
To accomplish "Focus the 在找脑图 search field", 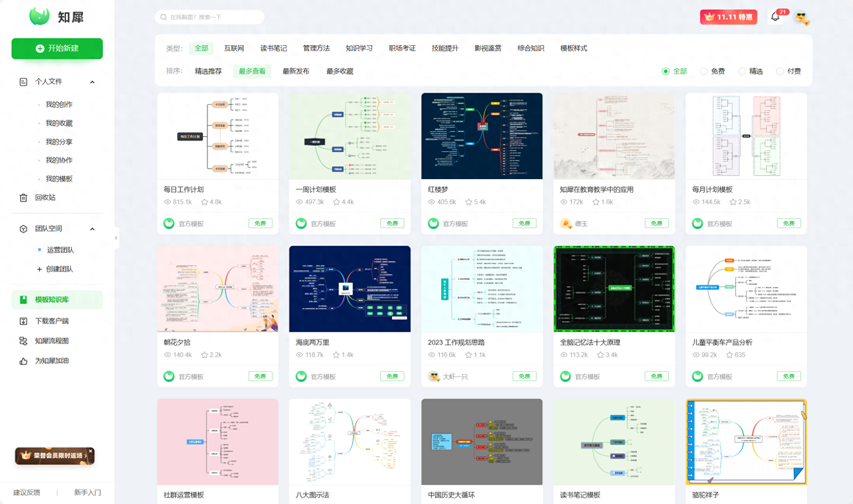I will click(x=210, y=17).
